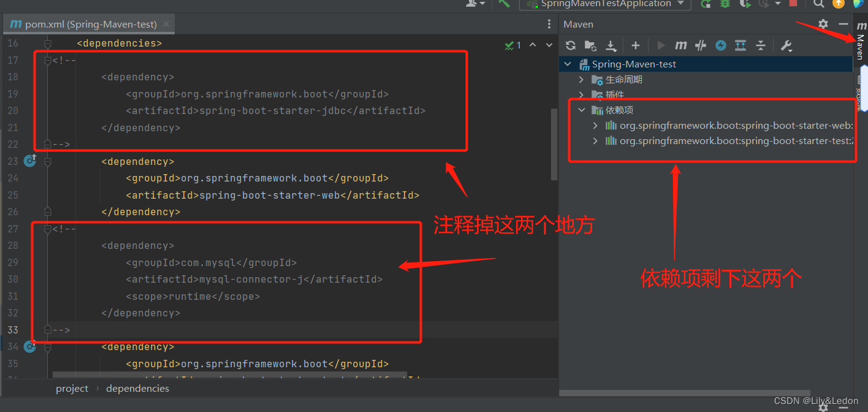This screenshot has height=412, width=868.
Task: Click the Spring bean gutter icon on line 23
Action: (29, 161)
